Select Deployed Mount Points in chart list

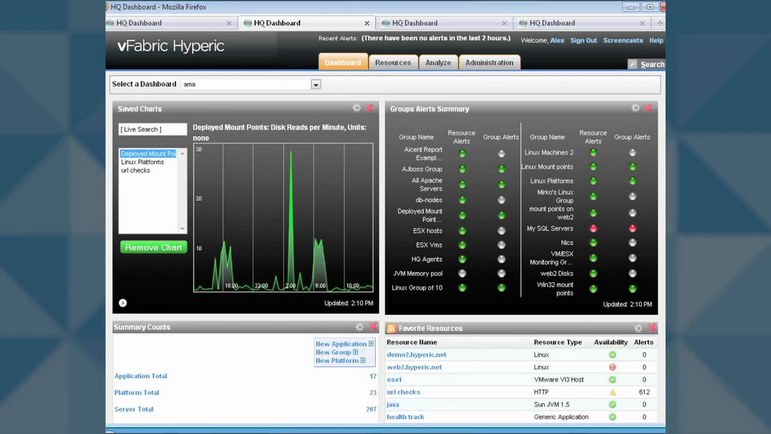[148, 154]
